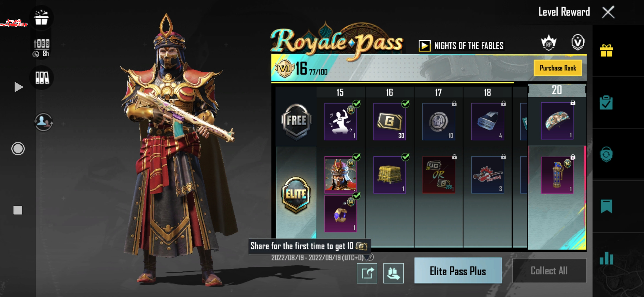Click the help question mark beside the dates
Image resolution: width=644 pixels, height=297 pixels.
[x=371, y=257]
